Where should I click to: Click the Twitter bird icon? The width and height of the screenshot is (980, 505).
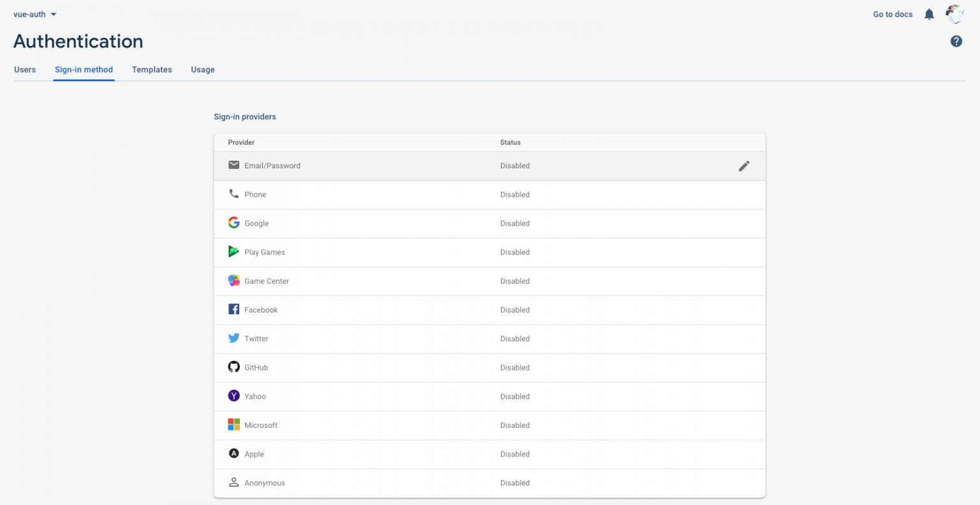[234, 339]
